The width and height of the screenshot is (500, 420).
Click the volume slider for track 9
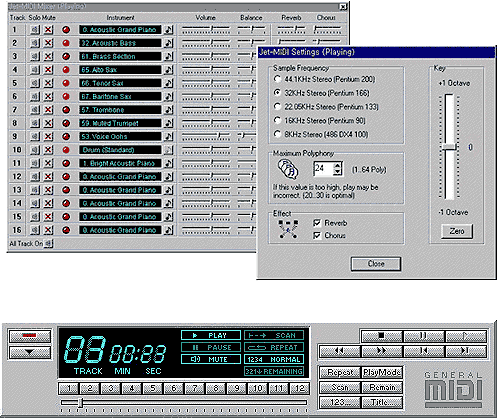pyautogui.click(x=206, y=136)
